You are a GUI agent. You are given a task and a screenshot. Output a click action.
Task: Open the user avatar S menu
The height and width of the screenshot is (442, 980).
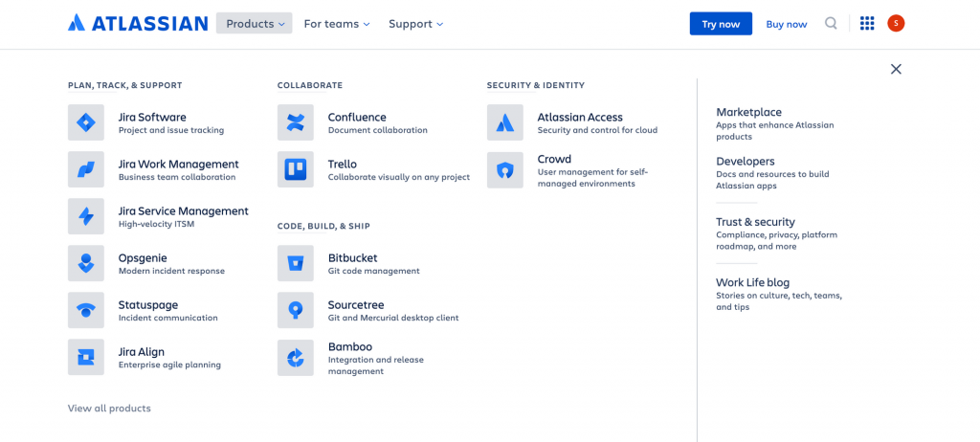896,24
